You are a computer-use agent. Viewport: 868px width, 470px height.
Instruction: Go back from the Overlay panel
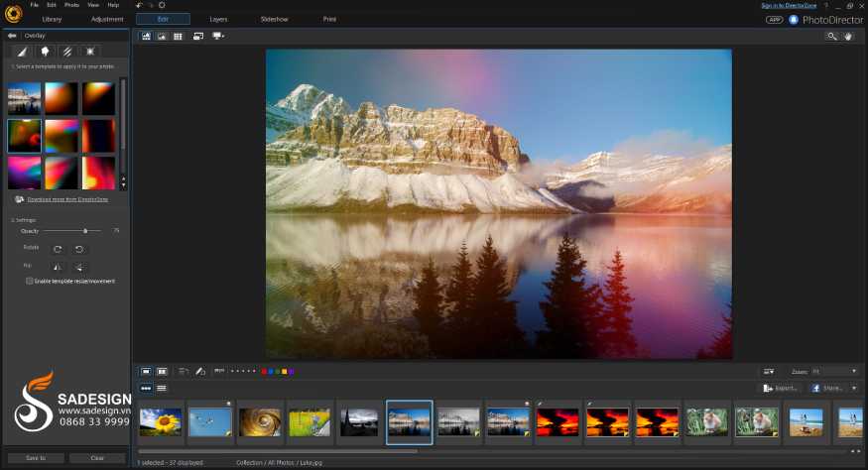[12, 36]
